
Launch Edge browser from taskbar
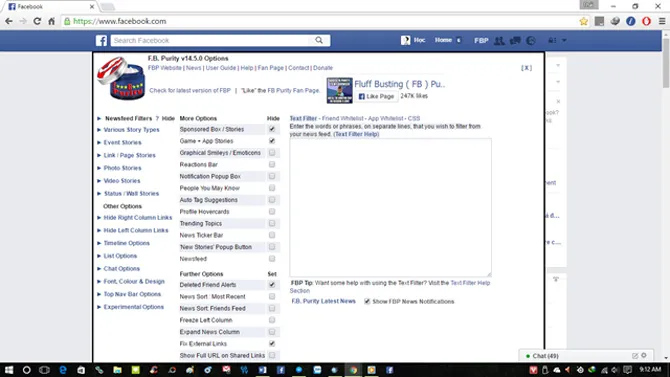click(x=63, y=370)
